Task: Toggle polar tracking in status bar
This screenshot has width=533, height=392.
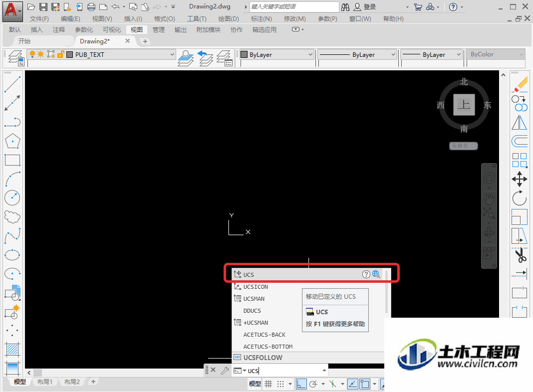Action: coord(313,384)
